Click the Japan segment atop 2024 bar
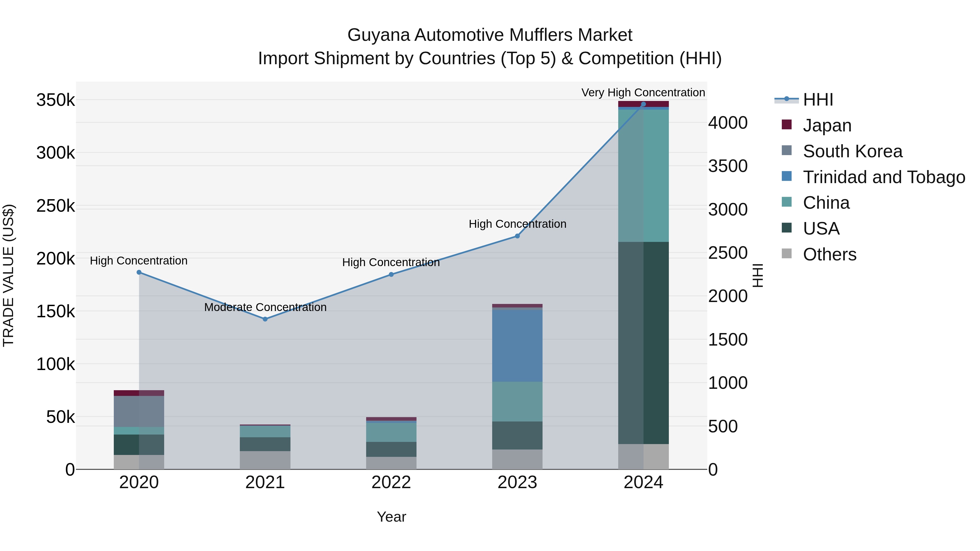This screenshot has width=980, height=551. 643,104
